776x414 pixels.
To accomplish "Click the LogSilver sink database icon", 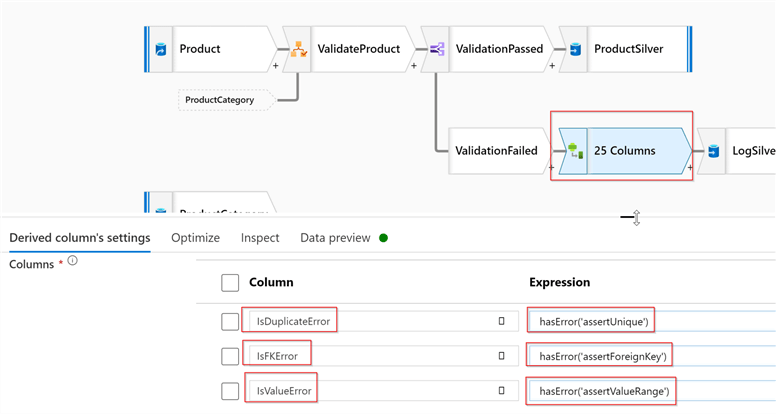I will click(x=714, y=151).
